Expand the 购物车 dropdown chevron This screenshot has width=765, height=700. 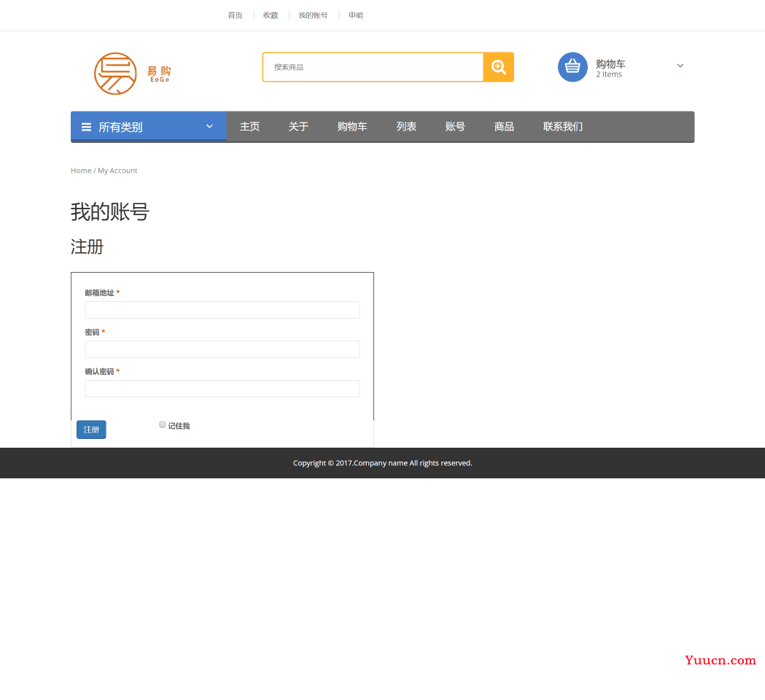pyautogui.click(x=680, y=66)
